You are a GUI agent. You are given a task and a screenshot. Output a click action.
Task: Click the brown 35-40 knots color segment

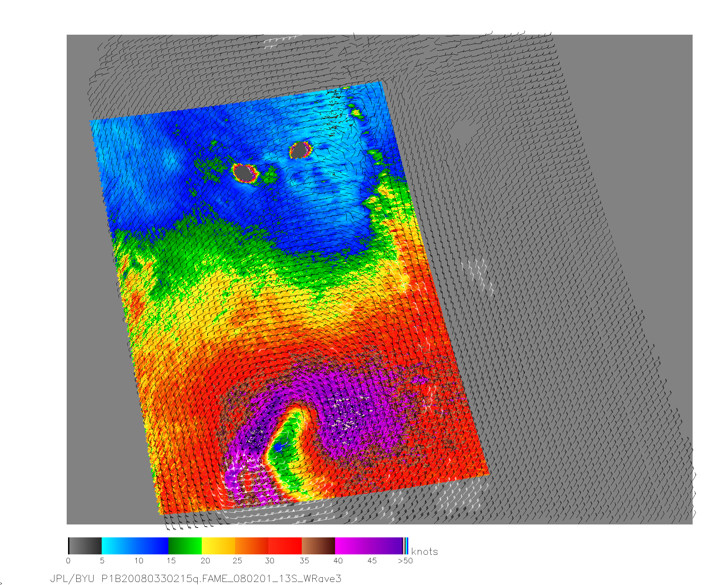coord(318,546)
